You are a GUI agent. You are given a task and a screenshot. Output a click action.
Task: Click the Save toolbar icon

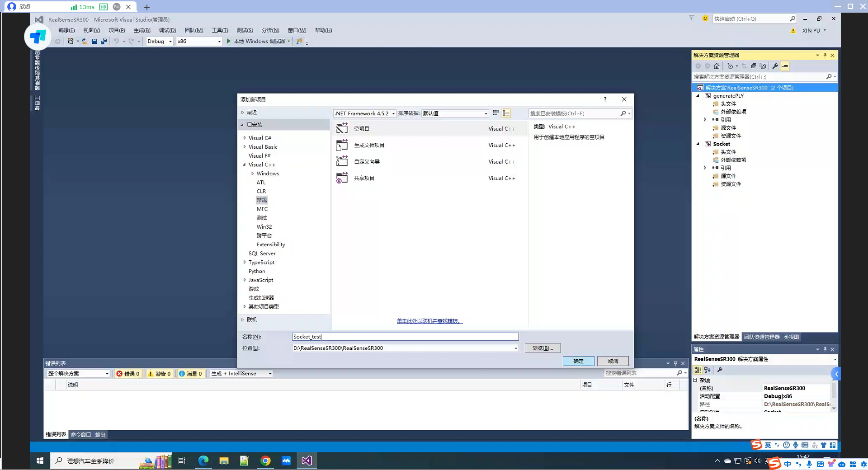(x=94, y=41)
